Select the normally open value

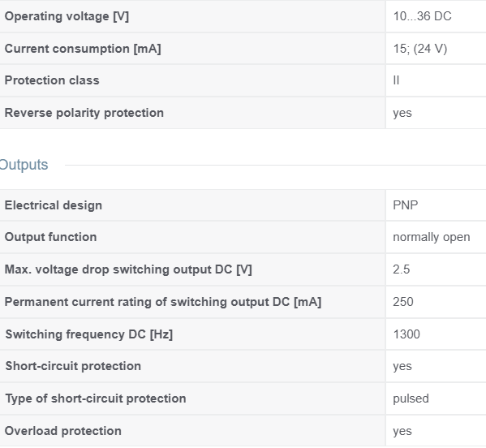tap(432, 237)
